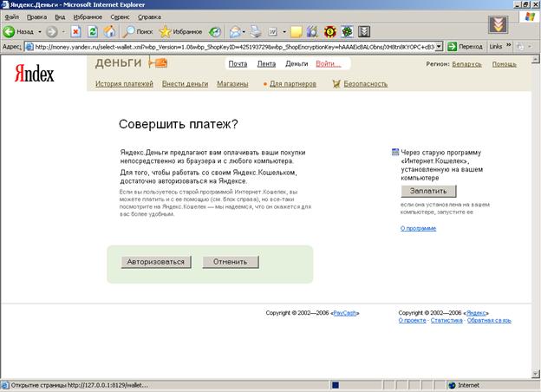
Task: Click the Заплатить button
Action: [428, 191]
